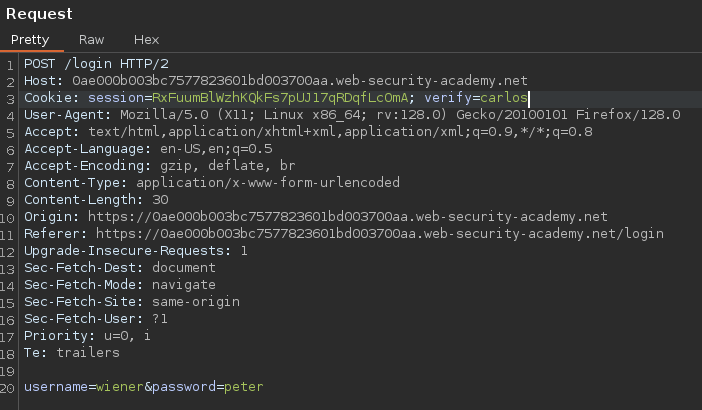Click the Request panel title
Image resolution: width=702 pixels, height=410 pixels.
38,13
